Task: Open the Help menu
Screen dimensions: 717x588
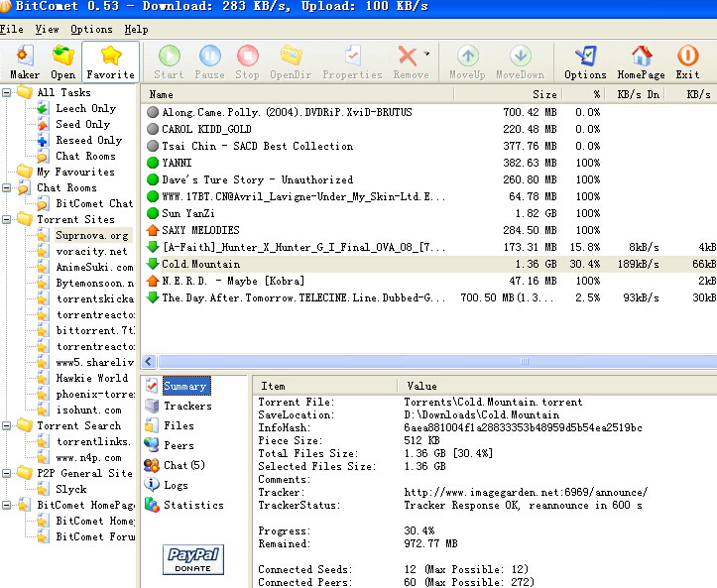Action: [x=136, y=30]
